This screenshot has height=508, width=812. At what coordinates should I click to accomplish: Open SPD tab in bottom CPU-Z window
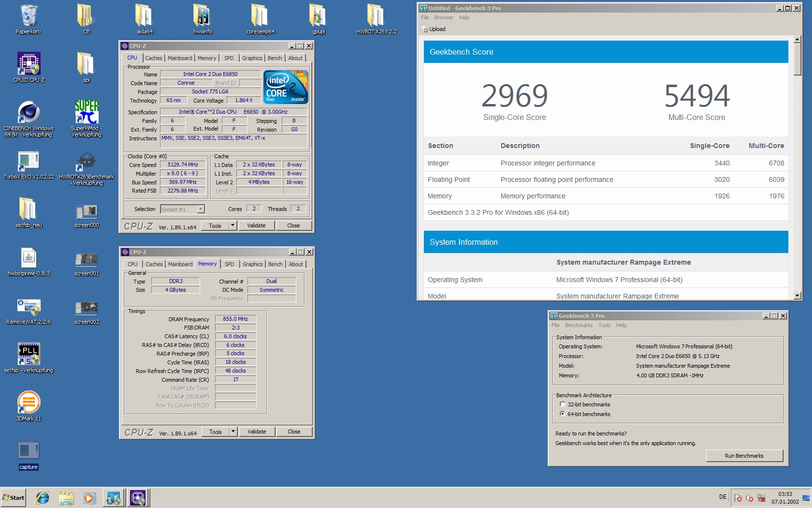click(x=230, y=264)
